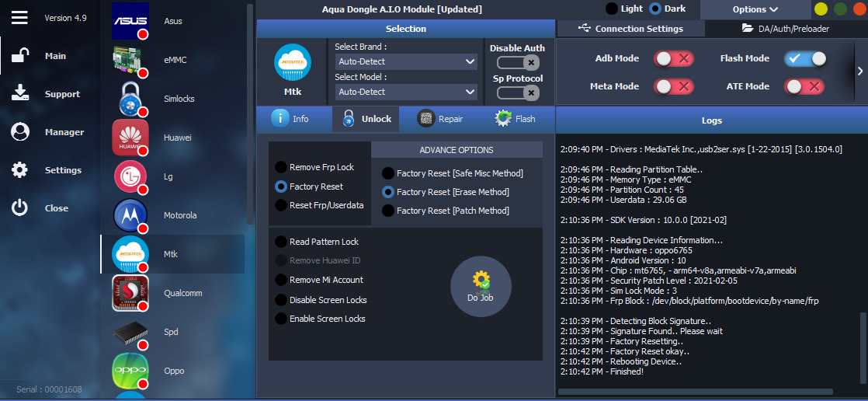Toggle the Adb Mode switch

tap(672, 58)
